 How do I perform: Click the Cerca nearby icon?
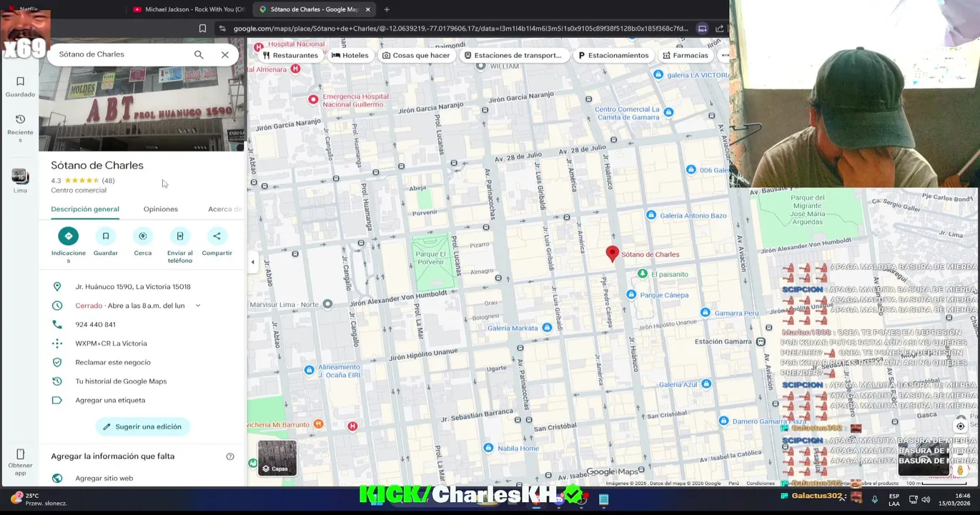(143, 236)
